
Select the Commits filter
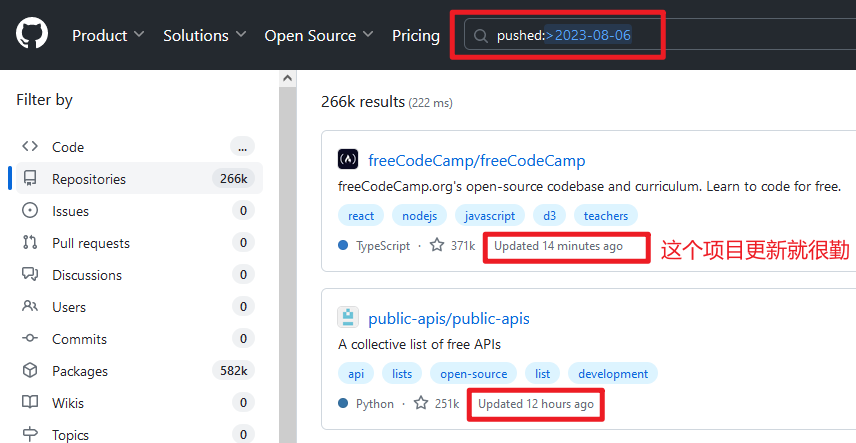pyautogui.click(x=139, y=339)
